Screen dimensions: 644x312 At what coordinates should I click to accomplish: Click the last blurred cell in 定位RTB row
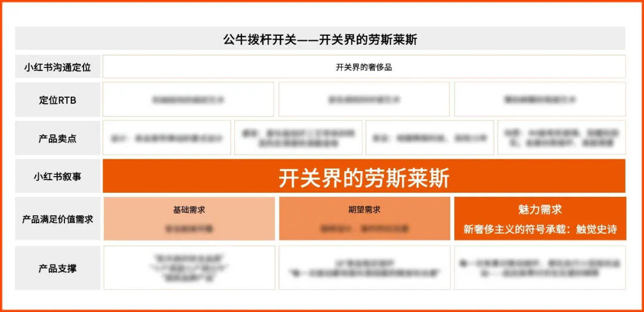tap(540, 100)
